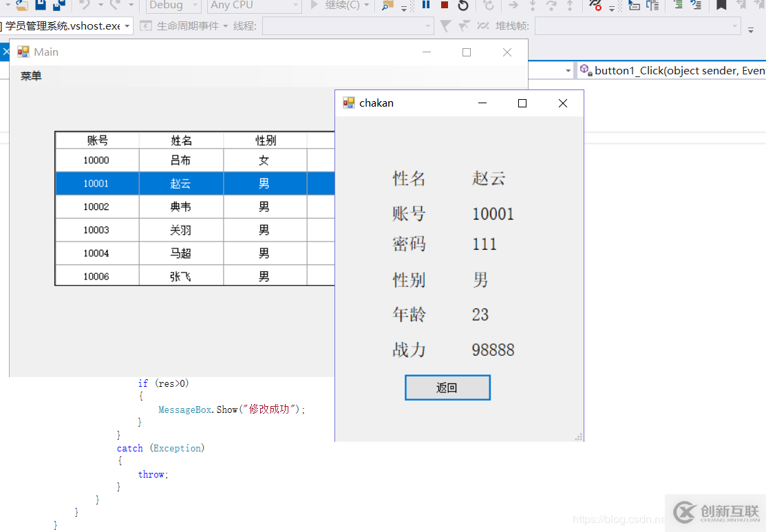Restart the debug session icon
The height and width of the screenshot is (532, 766).
pyautogui.click(x=462, y=6)
